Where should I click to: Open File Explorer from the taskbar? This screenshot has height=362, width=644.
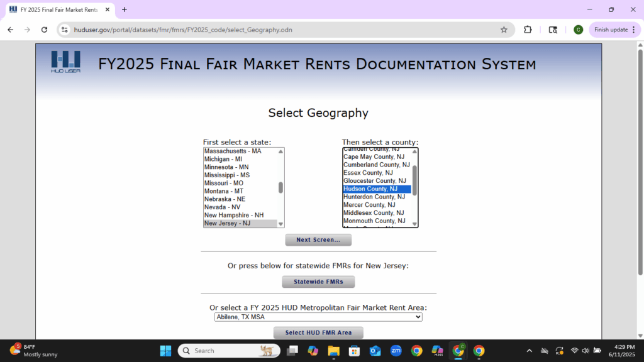333,351
